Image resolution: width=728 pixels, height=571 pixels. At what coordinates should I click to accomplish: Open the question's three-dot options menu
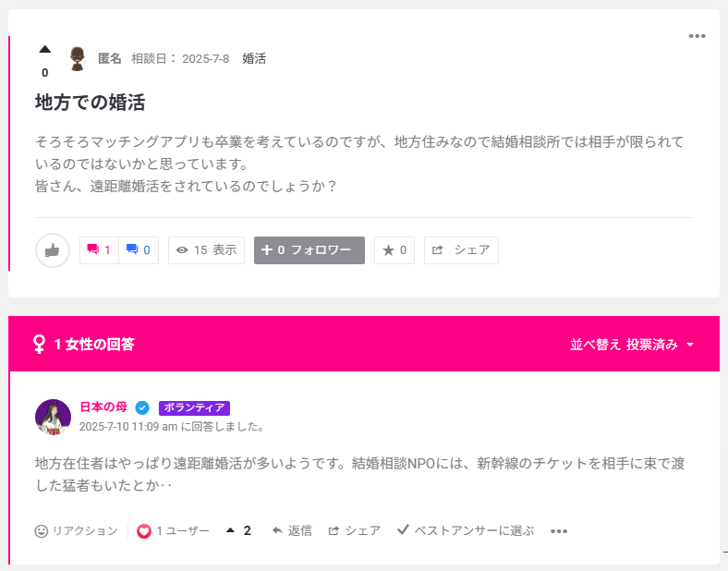point(697,36)
